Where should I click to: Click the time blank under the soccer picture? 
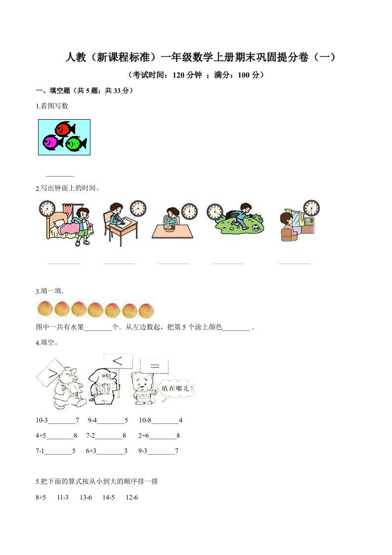(228, 262)
